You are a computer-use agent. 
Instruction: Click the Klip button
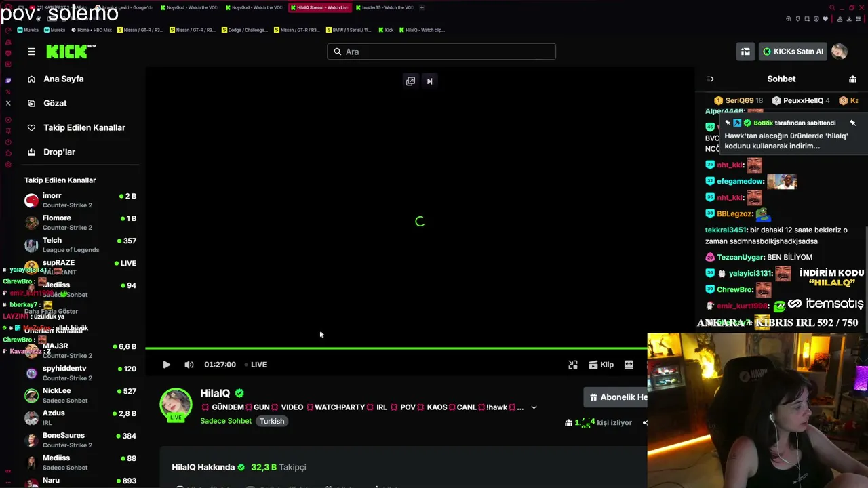[601, 365]
